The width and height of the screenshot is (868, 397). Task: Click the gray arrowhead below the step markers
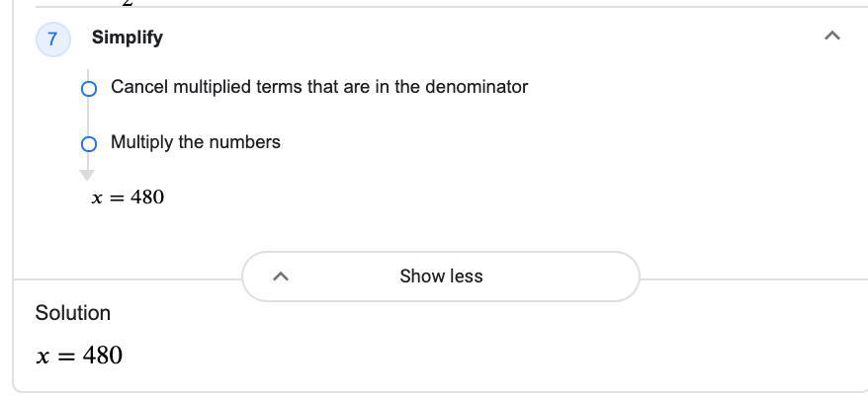pos(87,175)
